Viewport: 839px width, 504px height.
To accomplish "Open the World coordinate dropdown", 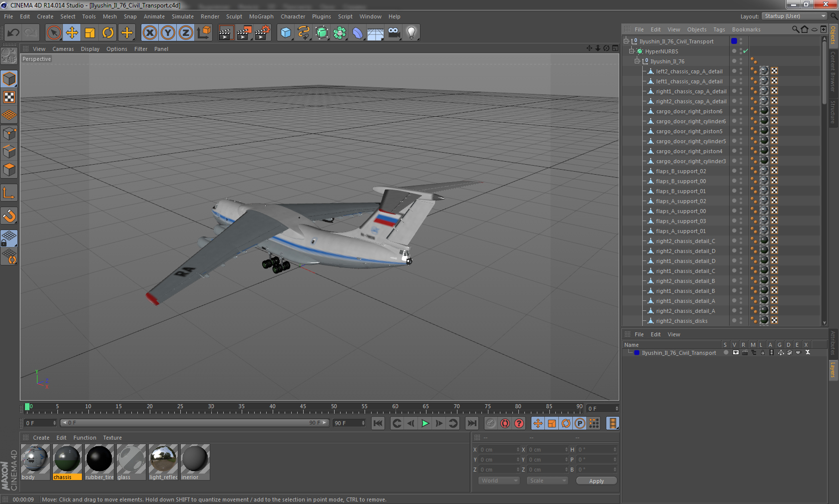I will pyautogui.click(x=499, y=481).
